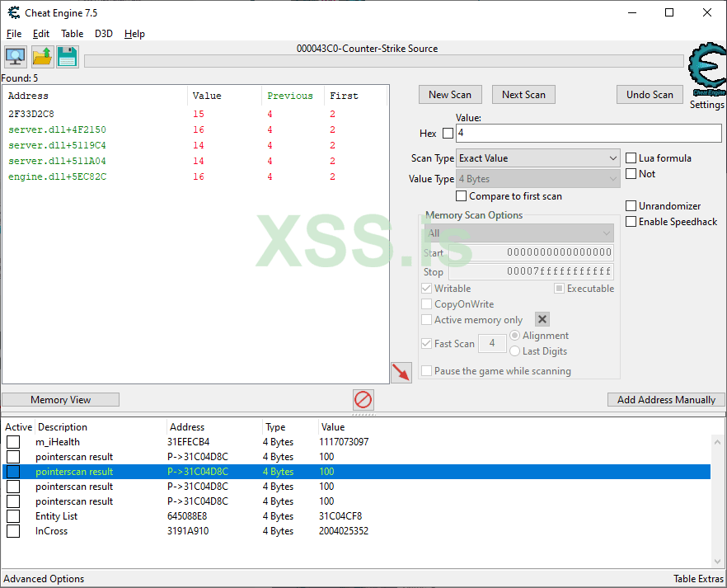The width and height of the screenshot is (727, 588).
Task: Select server.dll+4F2150 result row
Action: click(x=195, y=129)
